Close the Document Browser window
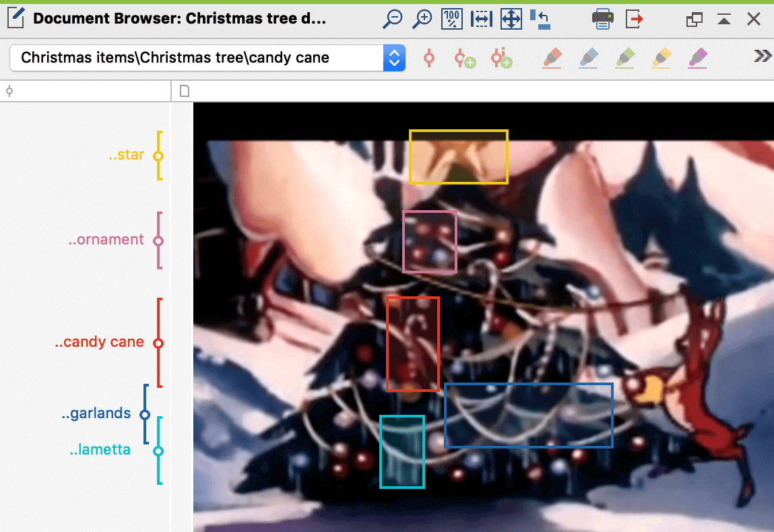This screenshot has width=774, height=532. tap(754, 20)
